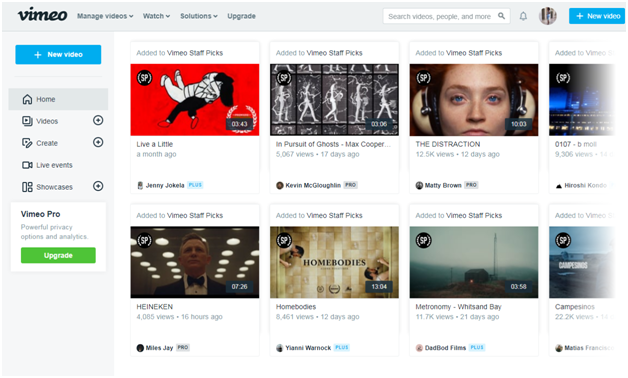This screenshot has height=378, width=628.
Task: Open 'Homebodies' title text
Action: point(296,307)
